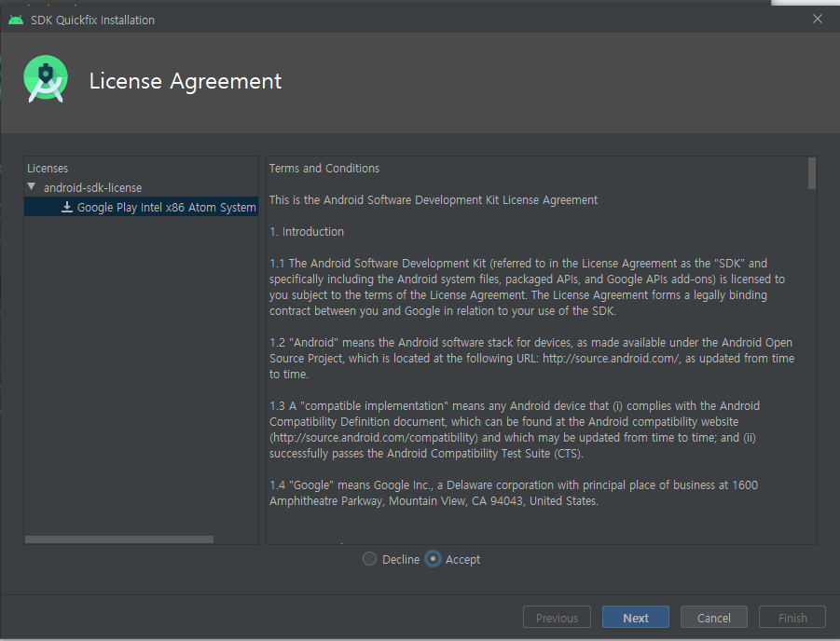Click the License Agreement page title
Screen dimensions: 840x641
coord(185,81)
